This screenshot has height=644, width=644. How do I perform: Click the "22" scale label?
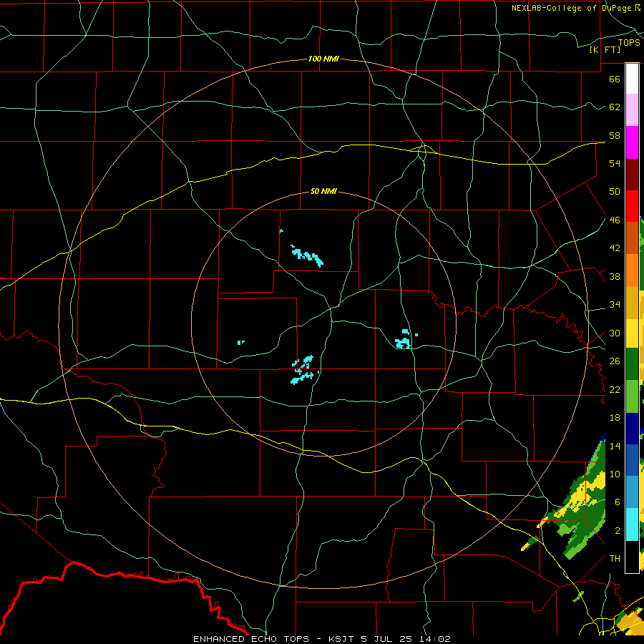615,389
